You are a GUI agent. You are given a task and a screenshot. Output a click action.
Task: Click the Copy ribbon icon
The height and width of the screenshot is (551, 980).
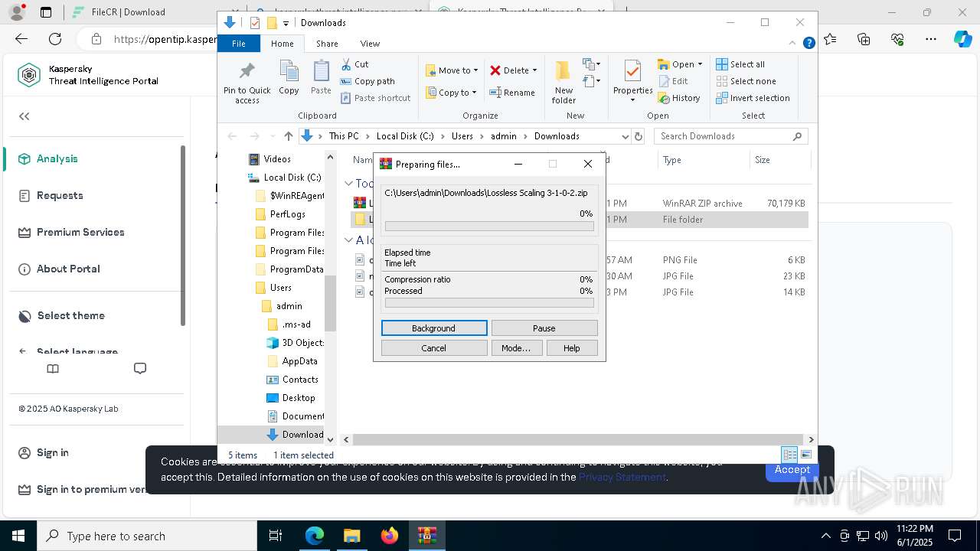pos(289,78)
